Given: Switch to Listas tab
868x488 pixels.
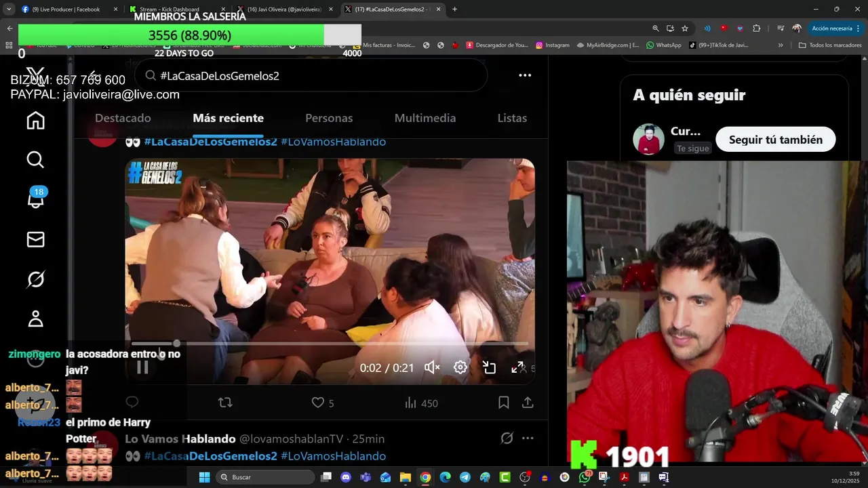Looking at the screenshot, I should point(512,118).
